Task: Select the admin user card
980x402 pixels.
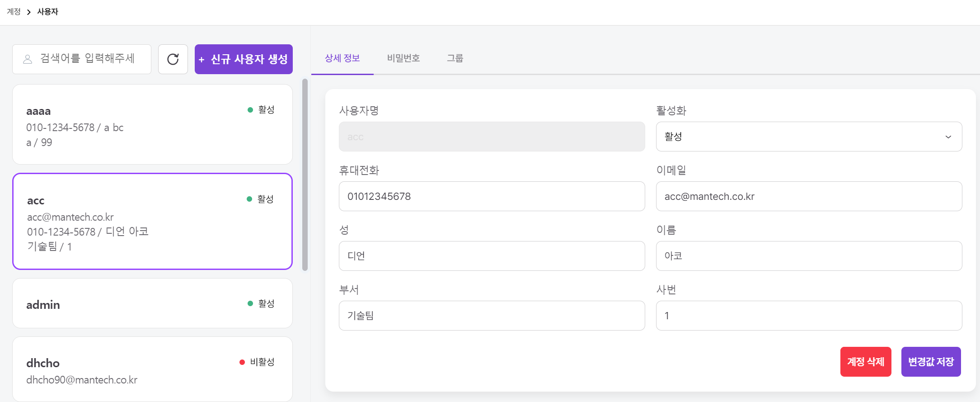Action: click(x=152, y=303)
